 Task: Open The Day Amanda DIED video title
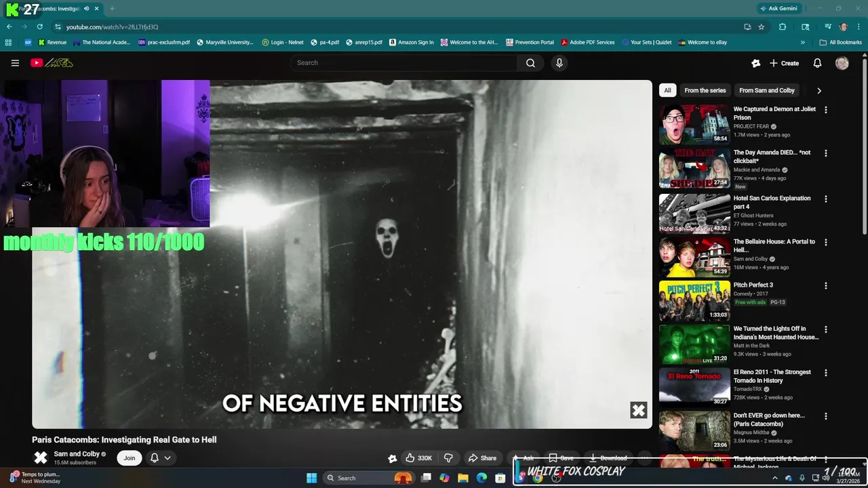(x=772, y=157)
